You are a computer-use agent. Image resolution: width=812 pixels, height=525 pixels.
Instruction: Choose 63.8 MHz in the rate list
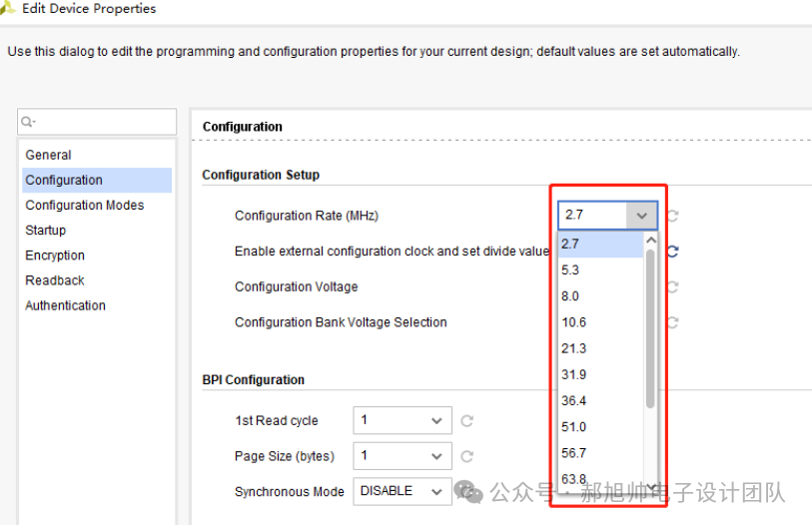point(600,479)
